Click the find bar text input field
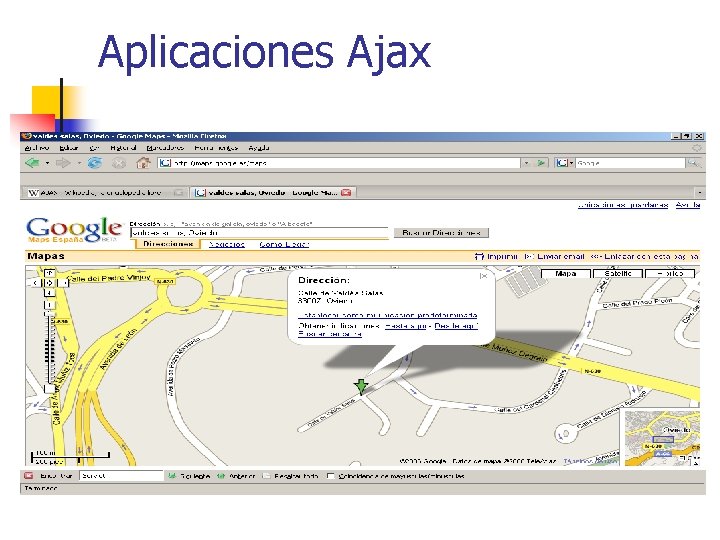Image resolution: width=720 pixels, height=540 pixels. tap(121, 476)
